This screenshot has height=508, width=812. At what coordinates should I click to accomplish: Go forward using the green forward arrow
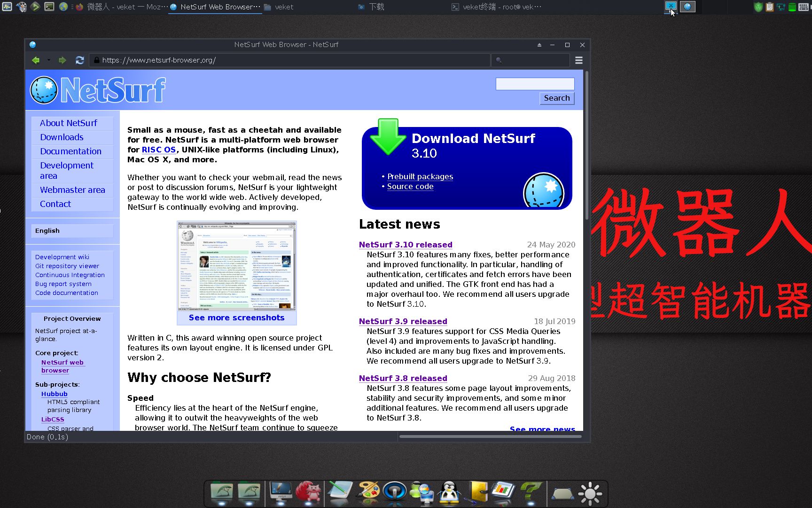(62, 60)
